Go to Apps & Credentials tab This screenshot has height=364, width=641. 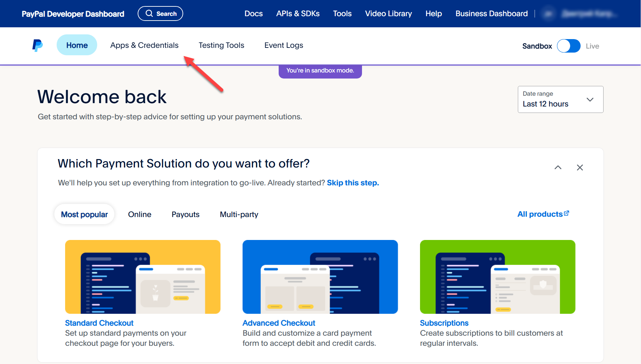point(144,45)
